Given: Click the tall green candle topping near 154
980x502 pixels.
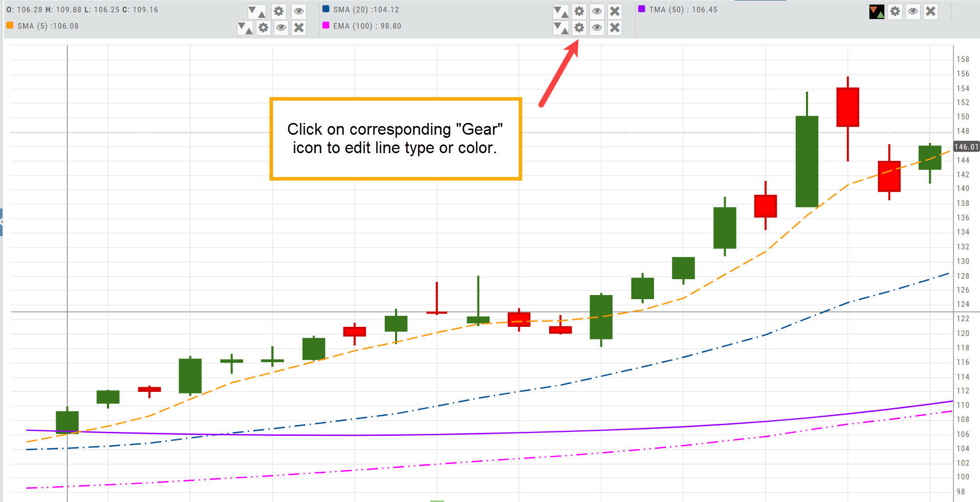Looking at the screenshot, I should pyautogui.click(x=807, y=161).
